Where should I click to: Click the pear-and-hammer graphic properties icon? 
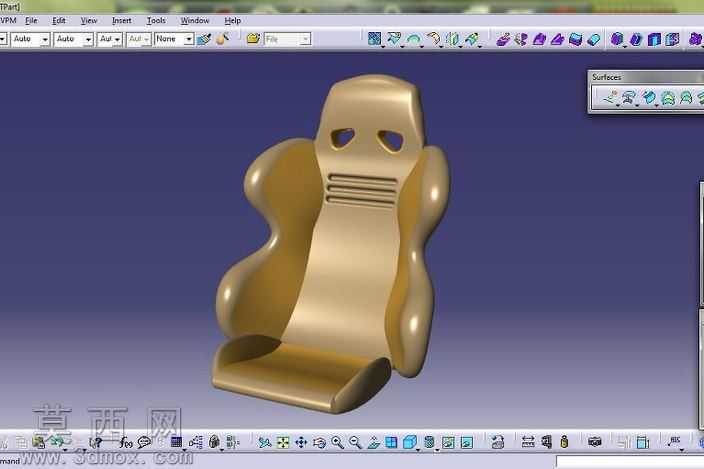222,39
